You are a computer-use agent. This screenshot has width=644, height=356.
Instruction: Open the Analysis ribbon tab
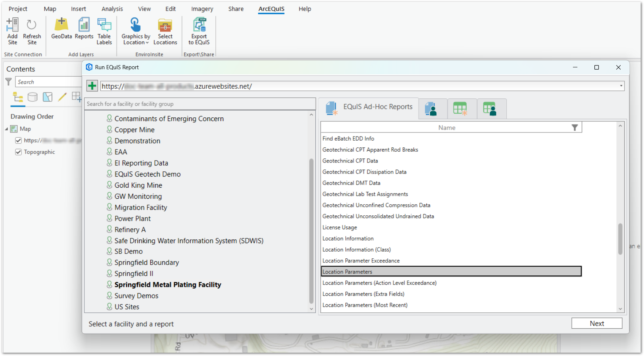pos(112,9)
